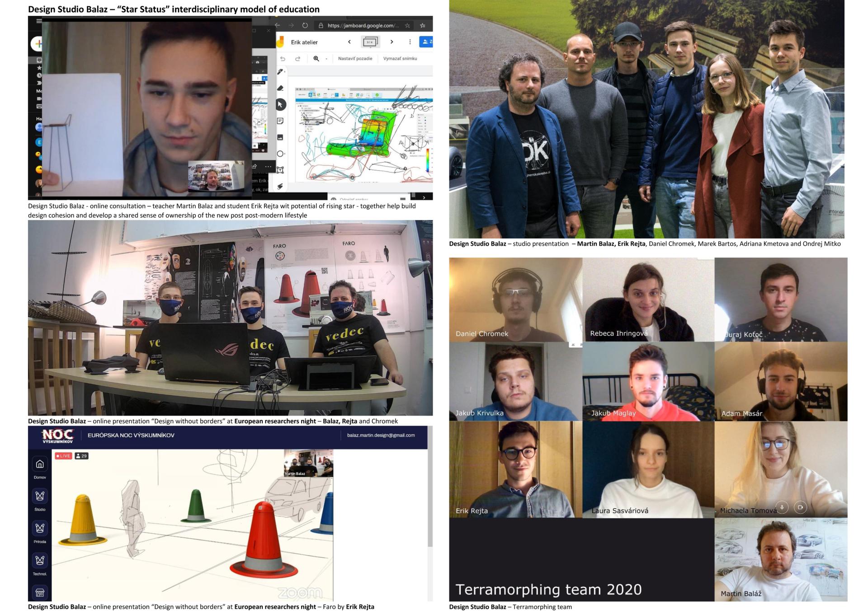This screenshot has height=613, width=868.
Task: Select the Jamboard eraser tool
Action: (280, 88)
